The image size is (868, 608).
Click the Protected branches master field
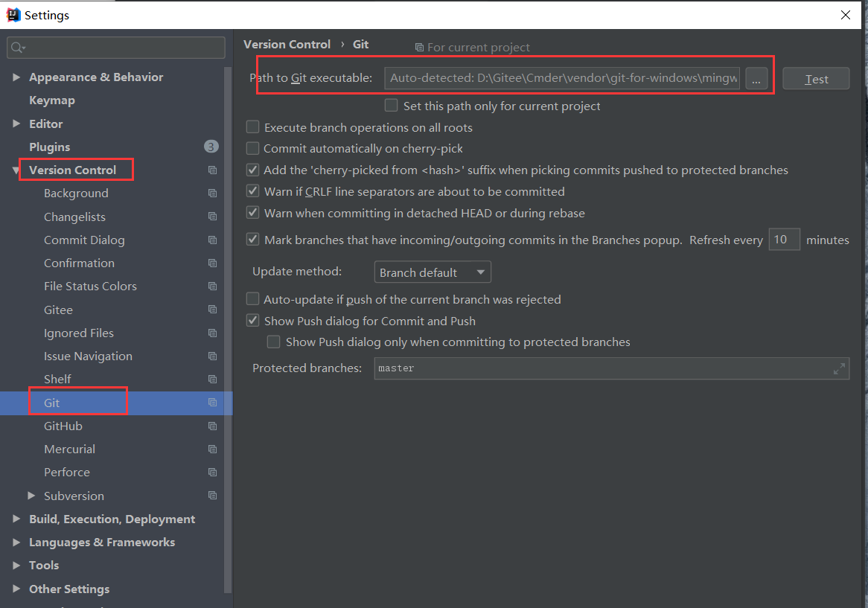[612, 368]
